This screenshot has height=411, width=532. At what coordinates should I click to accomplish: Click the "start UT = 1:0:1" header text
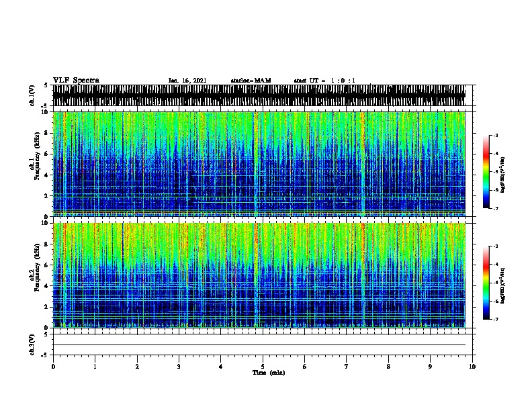[324, 81]
